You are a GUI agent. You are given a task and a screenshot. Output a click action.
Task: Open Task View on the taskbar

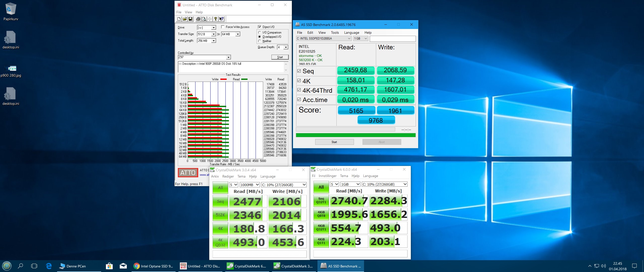tap(34, 266)
